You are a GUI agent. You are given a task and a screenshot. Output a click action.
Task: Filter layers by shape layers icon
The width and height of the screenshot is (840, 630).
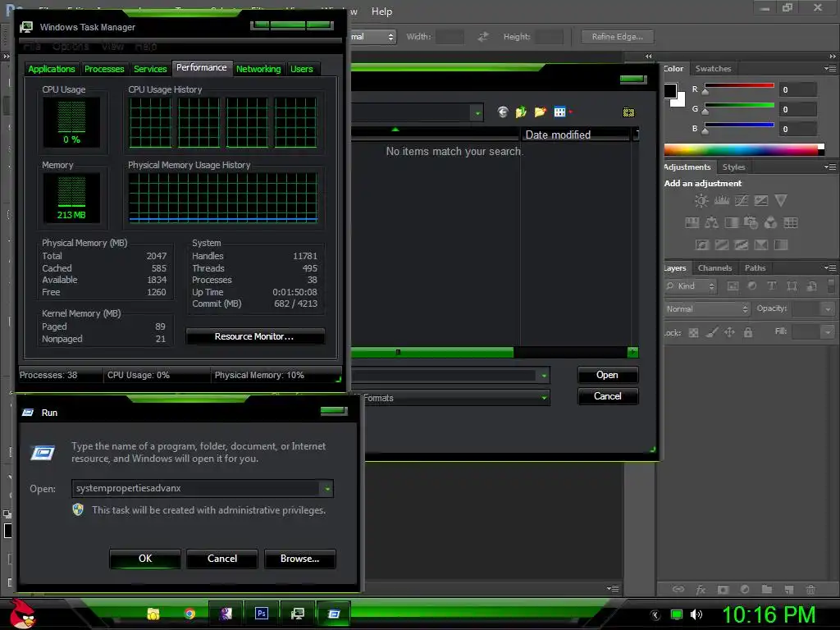[792, 286]
